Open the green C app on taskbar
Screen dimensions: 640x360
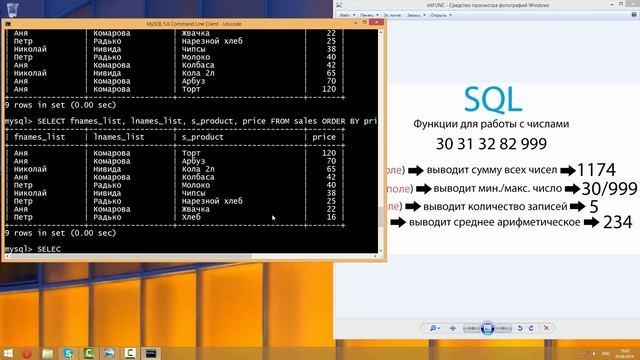(x=89, y=353)
